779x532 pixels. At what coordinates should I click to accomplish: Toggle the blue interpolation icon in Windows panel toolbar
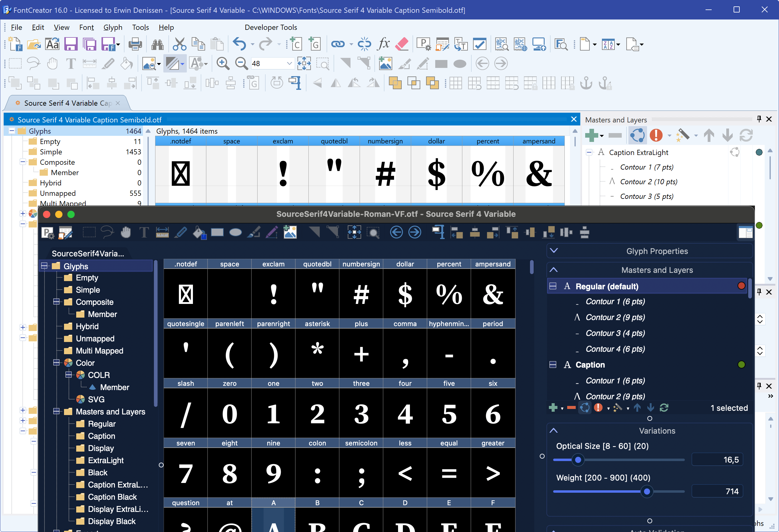[x=637, y=135]
